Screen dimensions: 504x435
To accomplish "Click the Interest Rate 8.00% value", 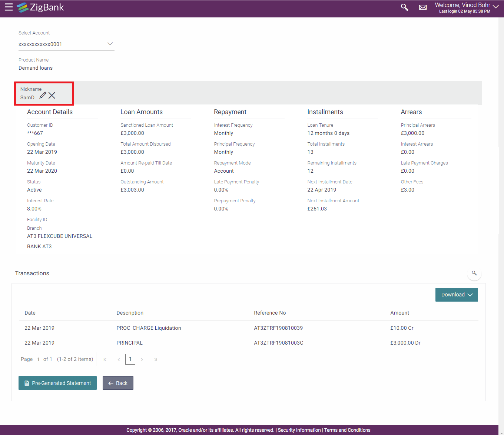I will (x=34, y=209).
